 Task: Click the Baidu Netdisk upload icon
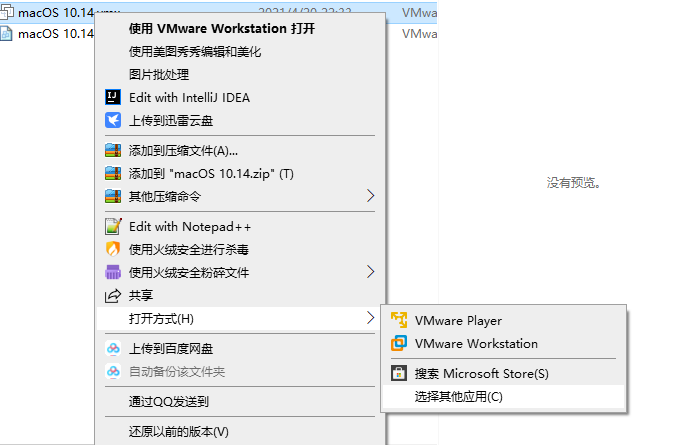click(113, 349)
